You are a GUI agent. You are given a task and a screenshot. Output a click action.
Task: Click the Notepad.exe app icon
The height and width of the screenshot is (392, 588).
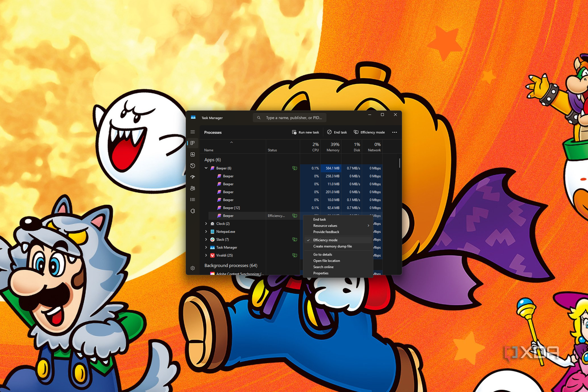pos(212,231)
